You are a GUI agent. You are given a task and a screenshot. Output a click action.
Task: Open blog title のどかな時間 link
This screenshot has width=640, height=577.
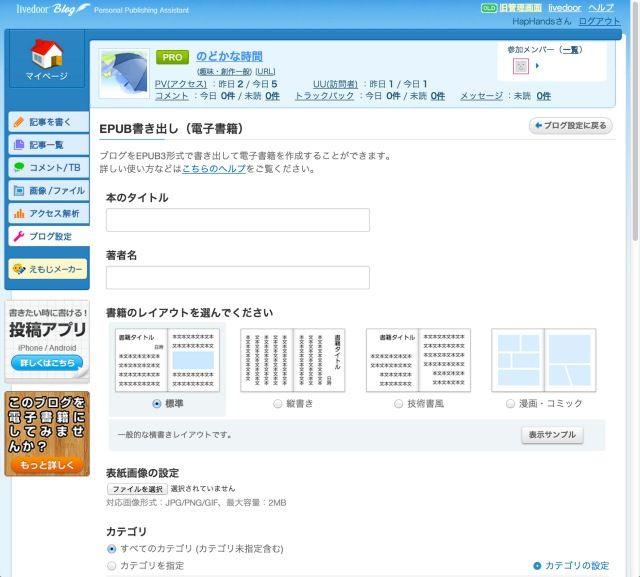click(229, 56)
